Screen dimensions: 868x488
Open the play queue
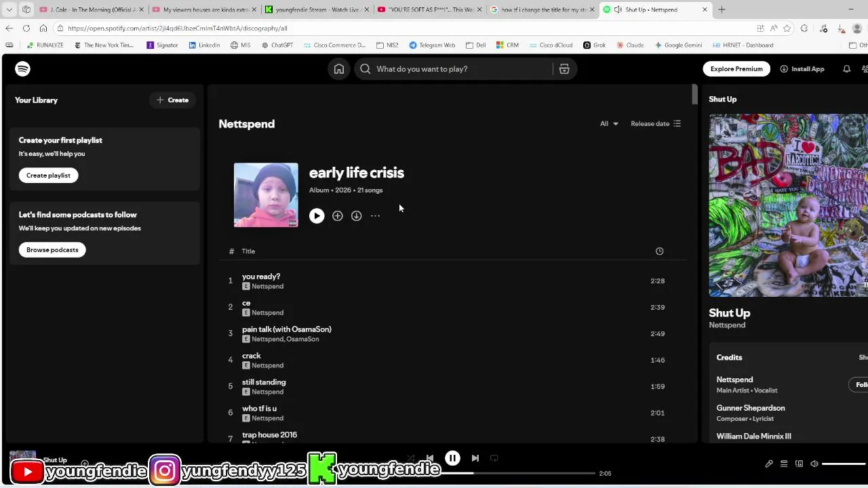[784, 464]
